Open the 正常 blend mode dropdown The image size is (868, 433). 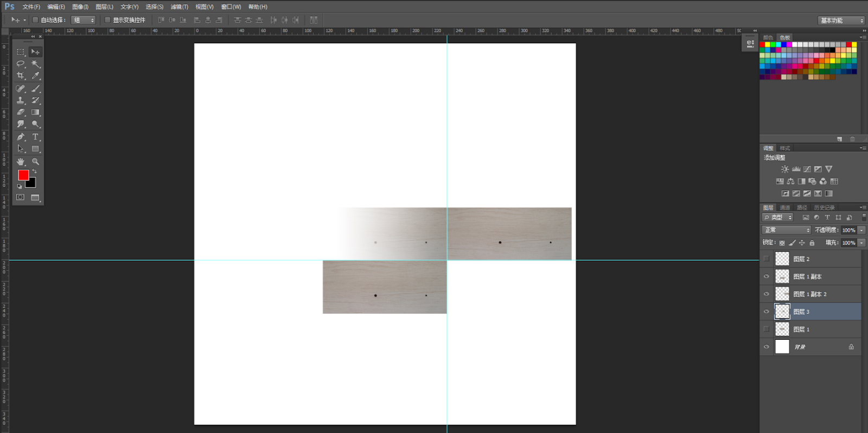coord(786,230)
